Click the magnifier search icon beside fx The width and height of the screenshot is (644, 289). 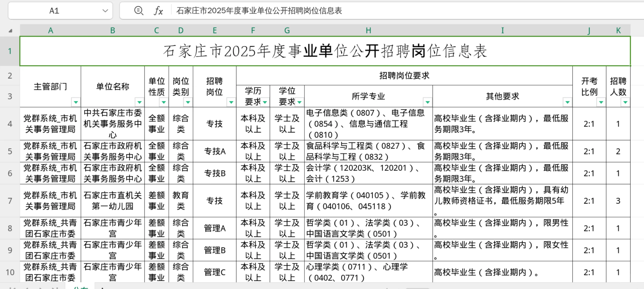click(139, 11)
